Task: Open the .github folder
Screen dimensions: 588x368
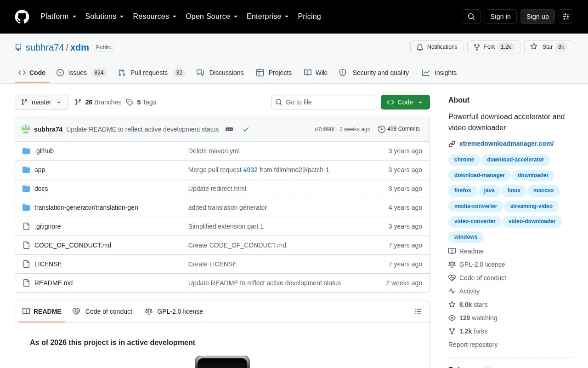Action: click(44, 151)
